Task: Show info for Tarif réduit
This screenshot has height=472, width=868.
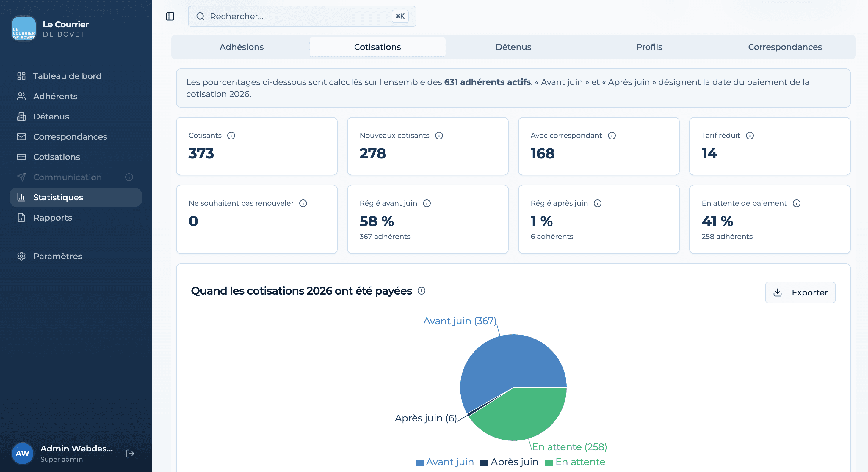Action: (750, 135)
